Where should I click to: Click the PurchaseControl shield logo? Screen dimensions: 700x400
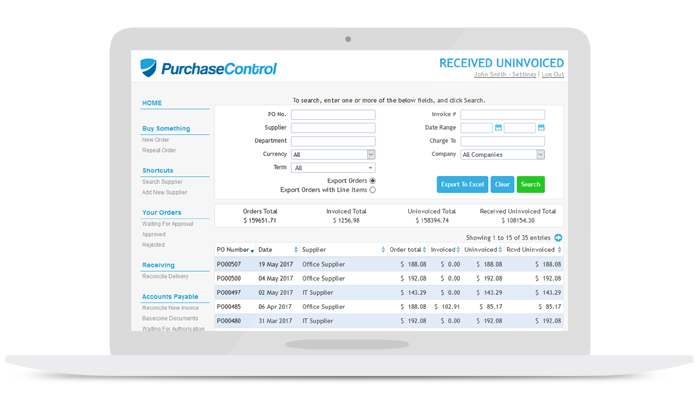point(149,68)
